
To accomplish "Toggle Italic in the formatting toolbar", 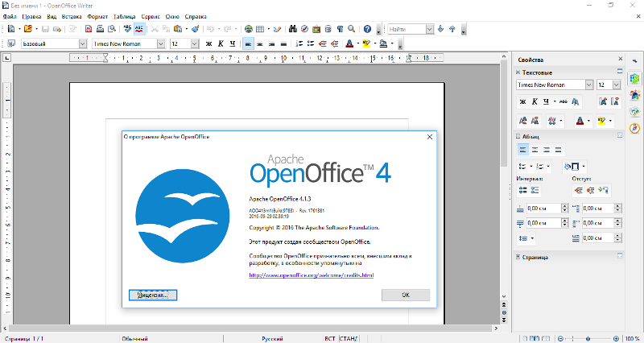I will [221, 43].
